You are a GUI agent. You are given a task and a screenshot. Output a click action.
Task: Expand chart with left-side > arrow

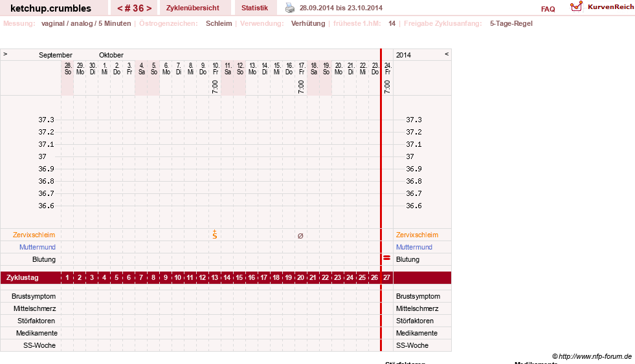pos(5,54)
